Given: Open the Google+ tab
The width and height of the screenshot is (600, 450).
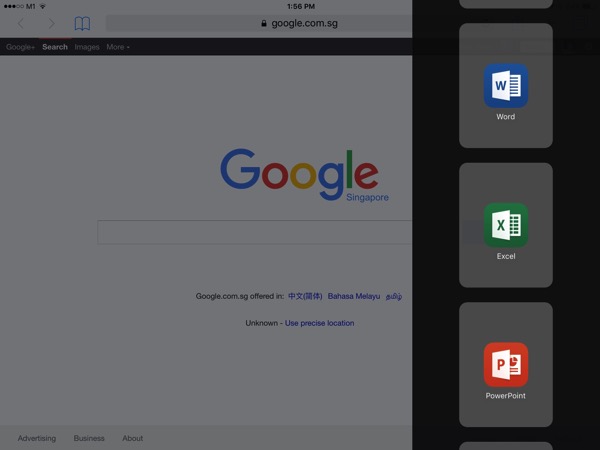Looking at the screenshot, I should 20,47.
